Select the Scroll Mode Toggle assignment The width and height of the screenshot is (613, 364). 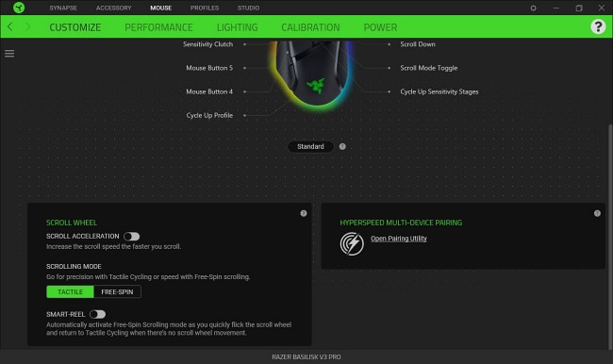tap(429, 68)
